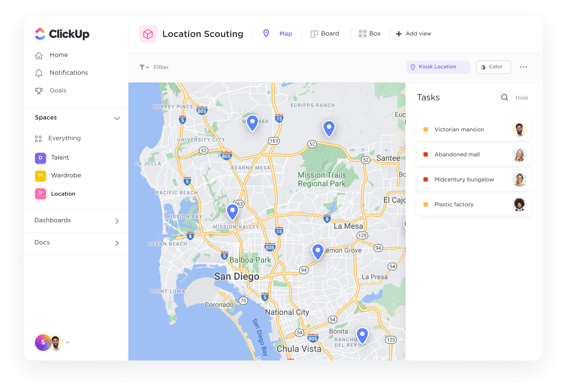Click the assignee avatar on Midcentury bungalow

pos(519,180)
